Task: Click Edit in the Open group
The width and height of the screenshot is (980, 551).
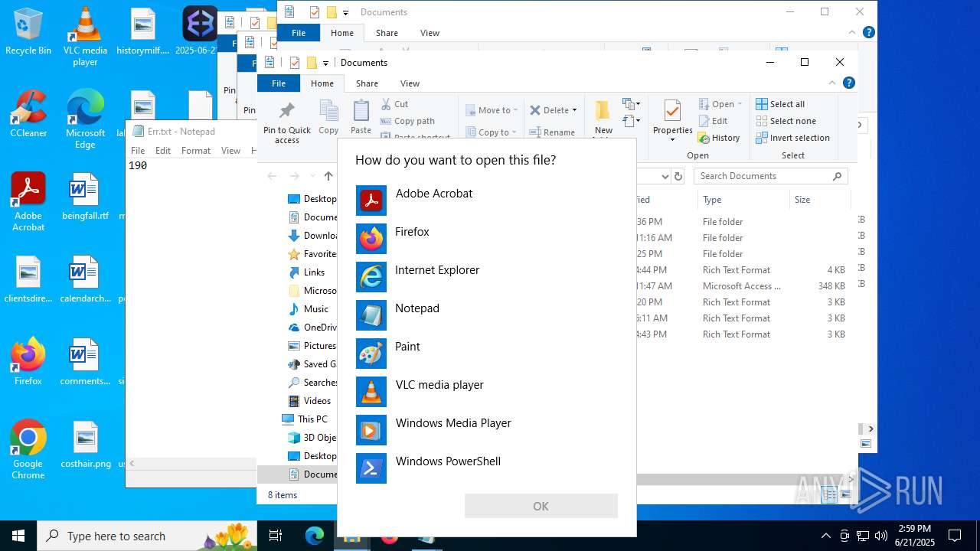Action: (x=714, y=121)
